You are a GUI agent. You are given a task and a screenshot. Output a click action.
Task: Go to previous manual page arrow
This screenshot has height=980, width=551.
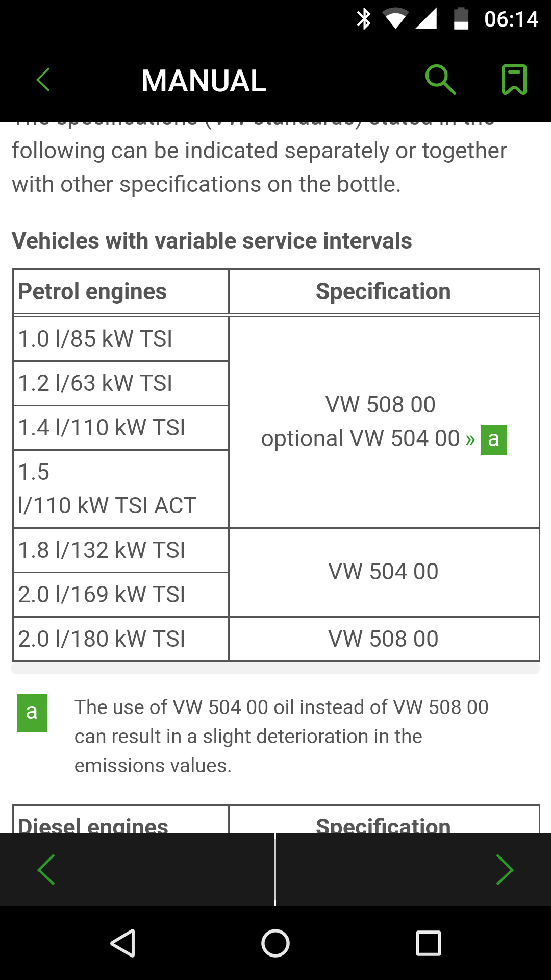click(46, 869)
